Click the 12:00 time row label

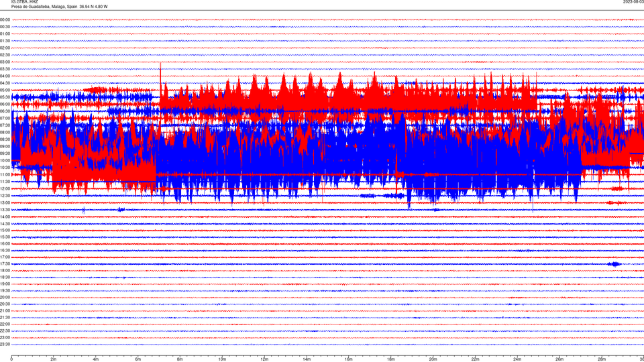[x=5, y=189]
